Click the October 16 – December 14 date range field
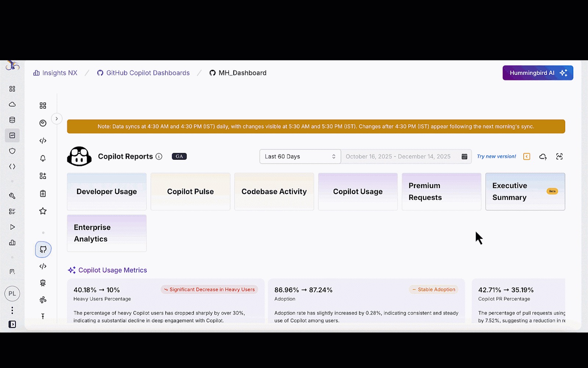 [398, 156]
